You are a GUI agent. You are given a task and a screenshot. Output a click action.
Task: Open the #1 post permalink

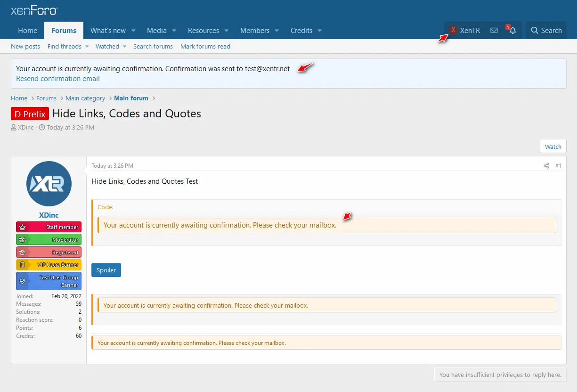[x=558, y=166]
